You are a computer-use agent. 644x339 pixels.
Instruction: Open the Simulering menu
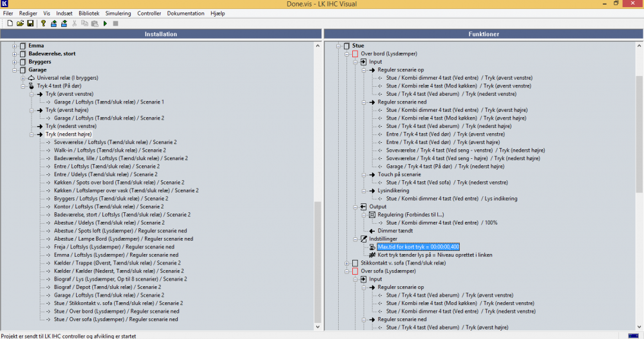coord(118,14)
